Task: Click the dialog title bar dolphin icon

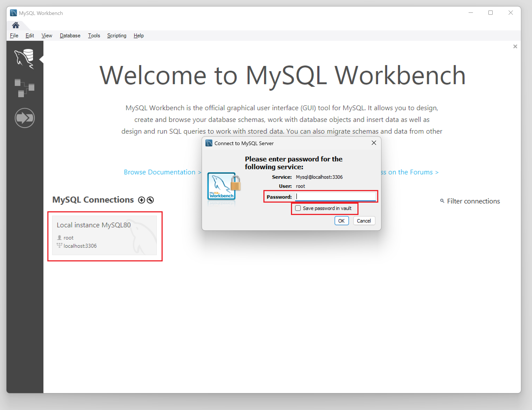Action: [x=209, y=143]
